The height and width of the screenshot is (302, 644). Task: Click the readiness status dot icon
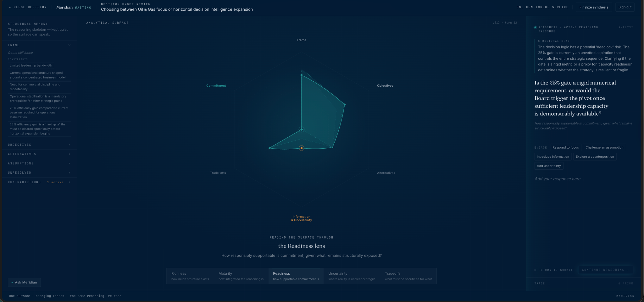pos(535,27)
